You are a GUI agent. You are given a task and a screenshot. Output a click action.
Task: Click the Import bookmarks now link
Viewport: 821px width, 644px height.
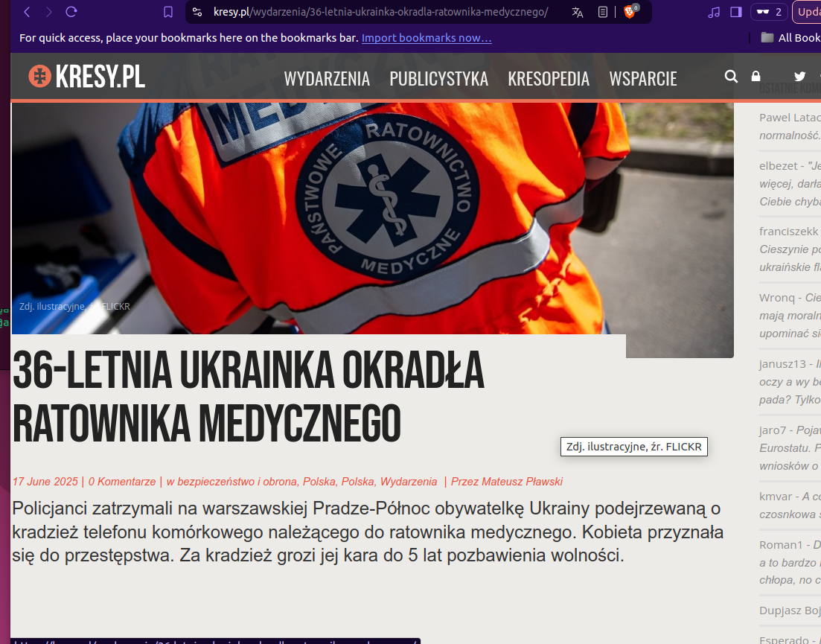point(427,38)
